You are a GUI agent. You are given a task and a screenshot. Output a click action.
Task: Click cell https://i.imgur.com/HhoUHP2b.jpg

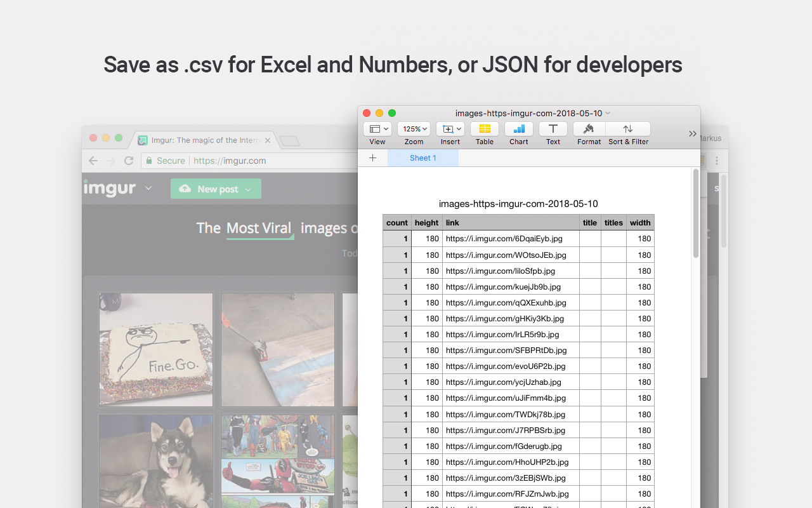click(511, 462)
